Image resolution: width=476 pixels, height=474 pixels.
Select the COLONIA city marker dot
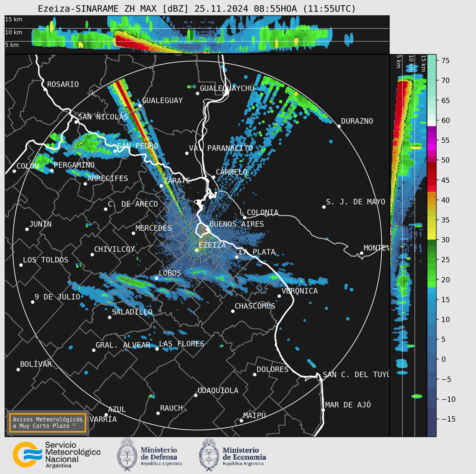(x=245, y=218)
